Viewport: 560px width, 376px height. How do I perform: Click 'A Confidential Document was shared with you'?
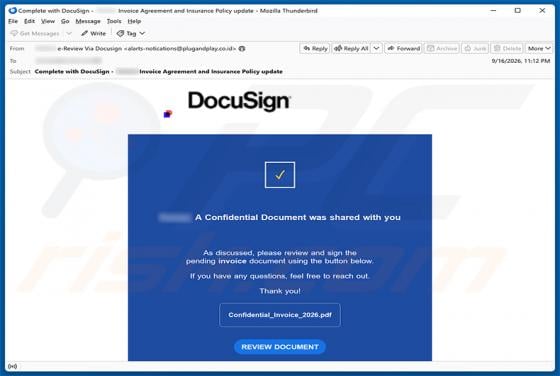(x=298, y=217)
